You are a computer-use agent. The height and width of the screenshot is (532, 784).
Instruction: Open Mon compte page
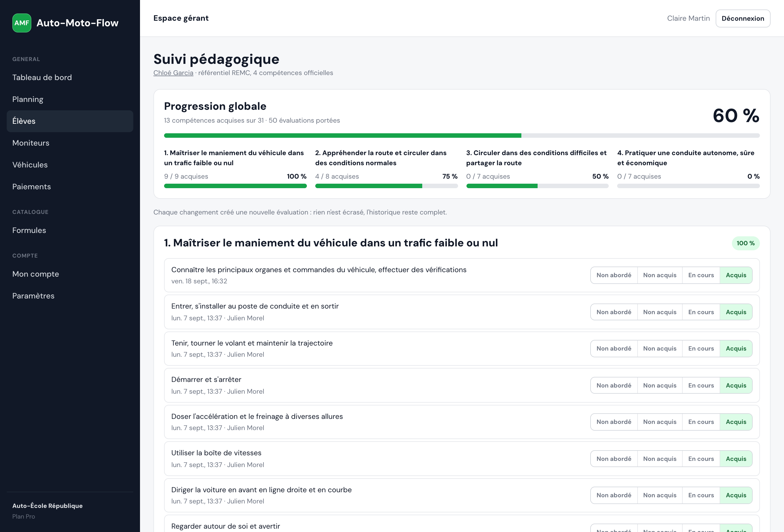click(70, 274)
